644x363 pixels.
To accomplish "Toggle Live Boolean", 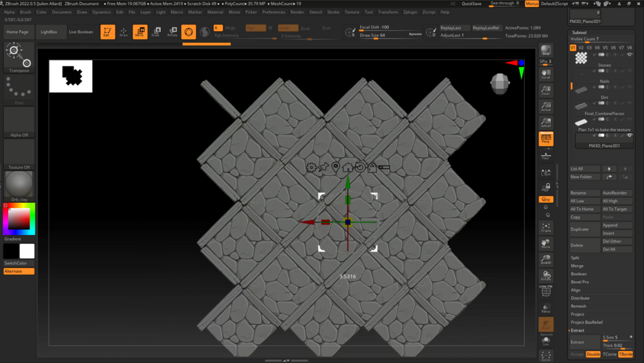I will click(81, 31).
